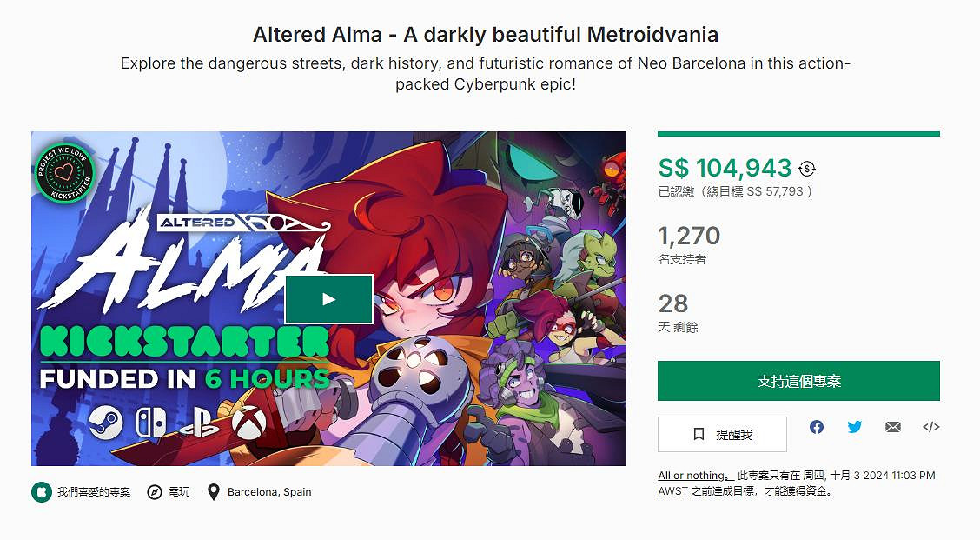Share project on Facebook
Image resolution: width=980 pixels, height=540 pixels.
coord(817,427)
